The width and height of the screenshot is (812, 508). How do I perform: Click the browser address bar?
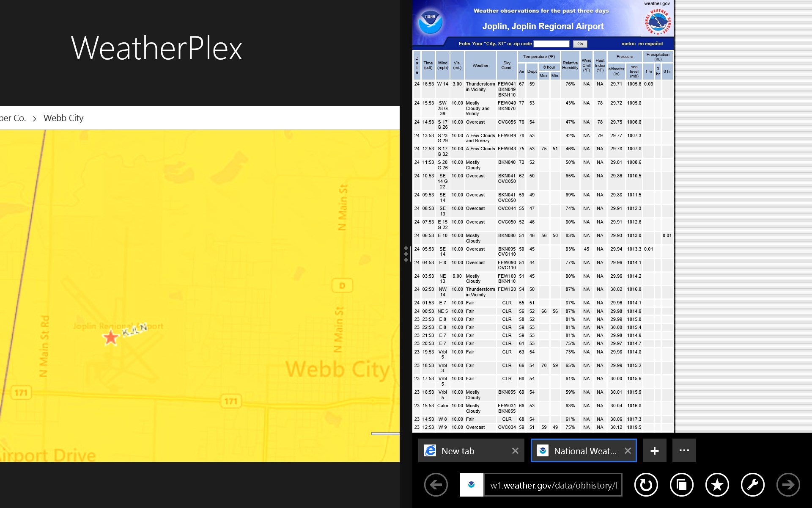tap(553, 485)
